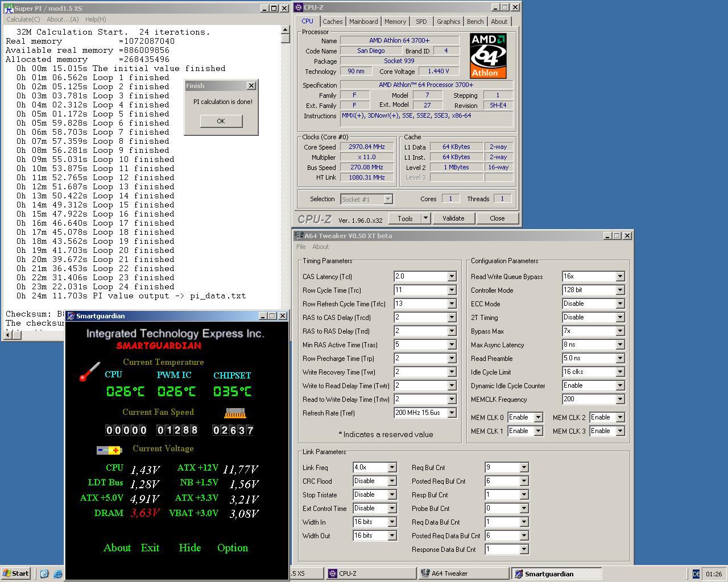Expand the CAS Latency (Tcl) dropdown
Screen dimensions: 728x582
point(452,277)
